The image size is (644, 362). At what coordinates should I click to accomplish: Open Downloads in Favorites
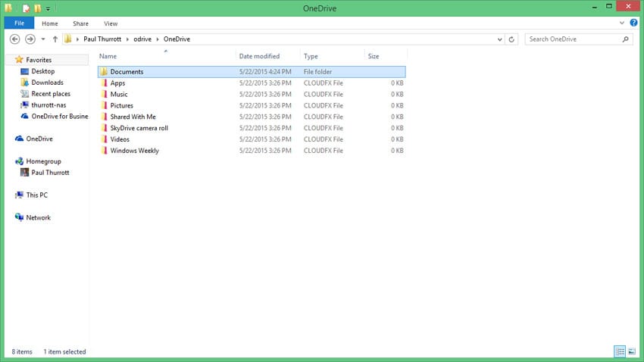(x=47, y=83)
